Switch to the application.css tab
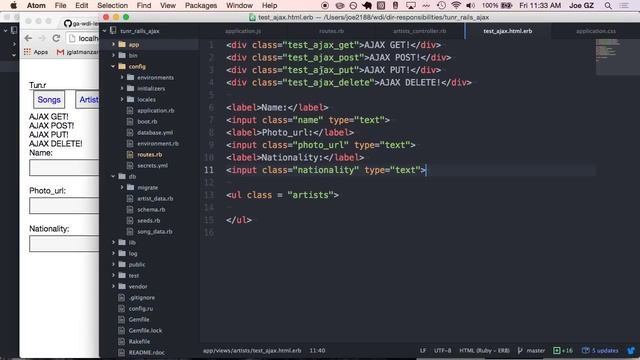 596,31
